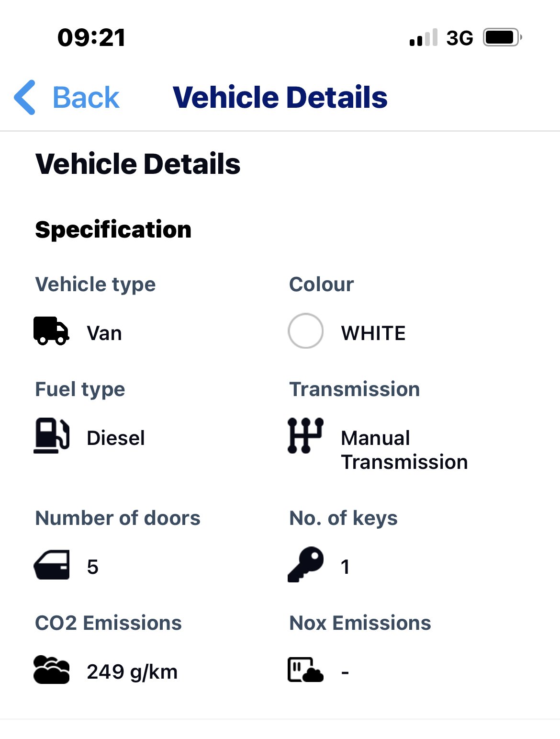Click the battery indicator in status bar
This screenshot has width=560, height=739.
[502, 37]
